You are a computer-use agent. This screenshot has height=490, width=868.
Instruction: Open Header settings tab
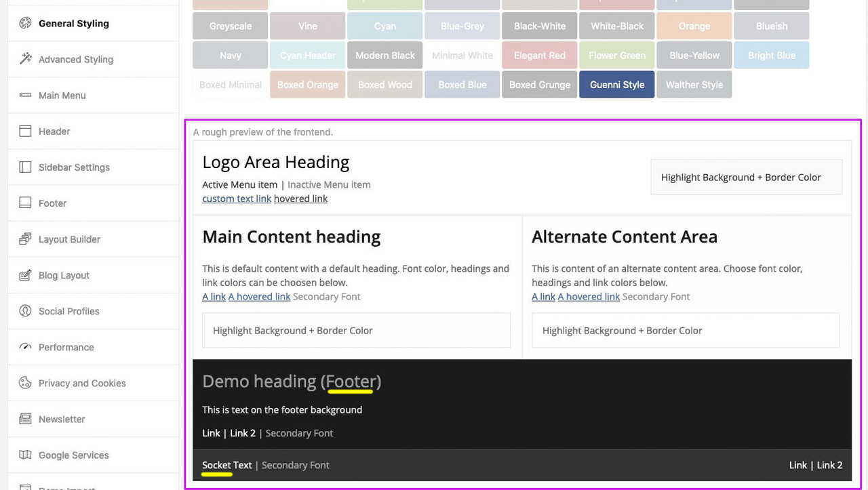click(x=94, y=131)
